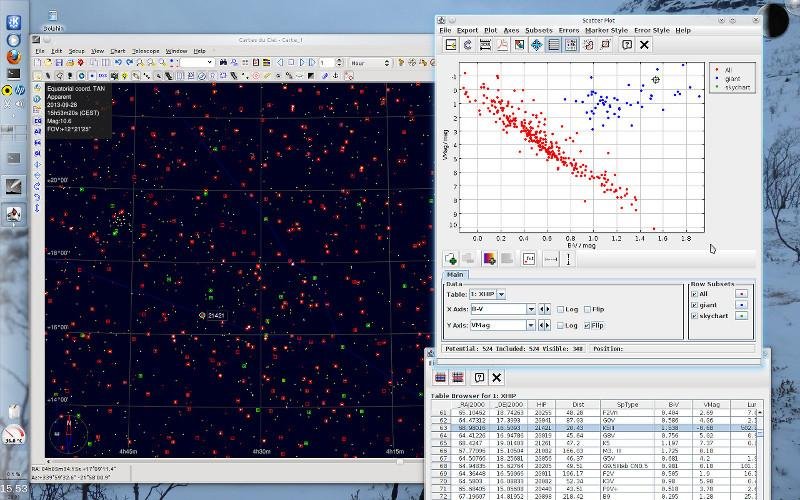Open the Subsets menu in Scatter Plot
The image size is (800, 500).
[x=538, y=31]
